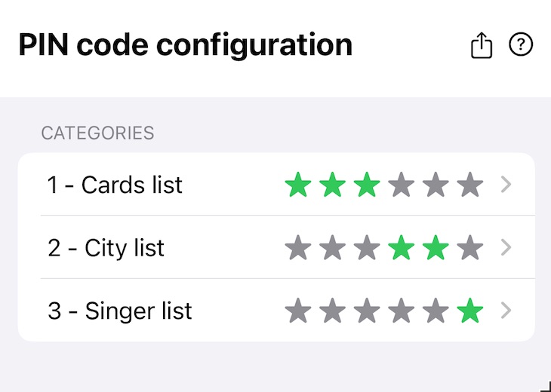
Task: Expand City list using its chevron
Action: click(506, 247)
